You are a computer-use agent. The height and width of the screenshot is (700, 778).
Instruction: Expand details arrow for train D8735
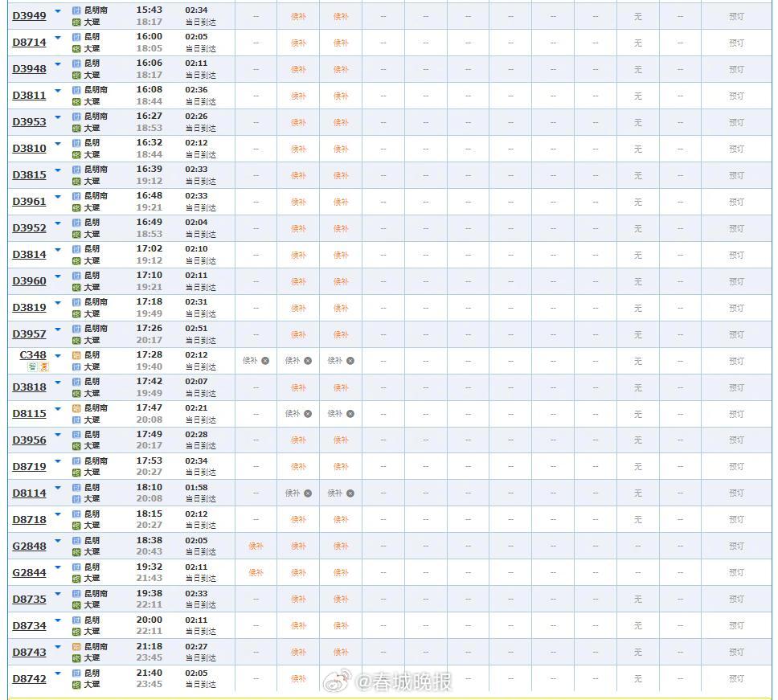tap(58, 594)
